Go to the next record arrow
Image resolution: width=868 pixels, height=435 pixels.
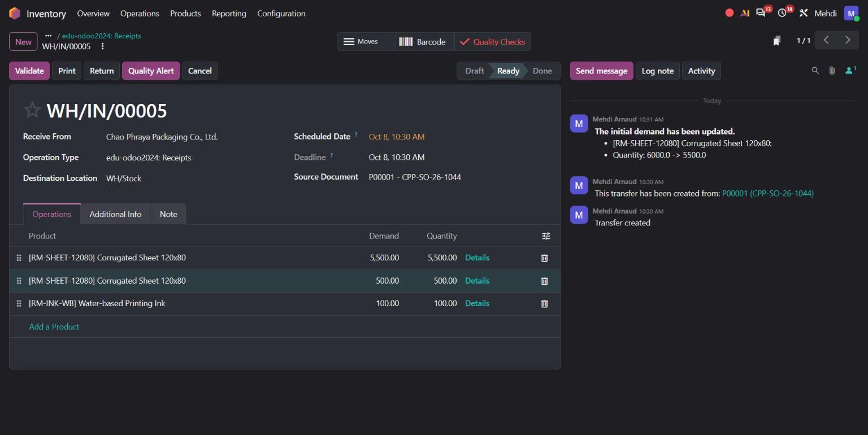[x=848, y=40]
